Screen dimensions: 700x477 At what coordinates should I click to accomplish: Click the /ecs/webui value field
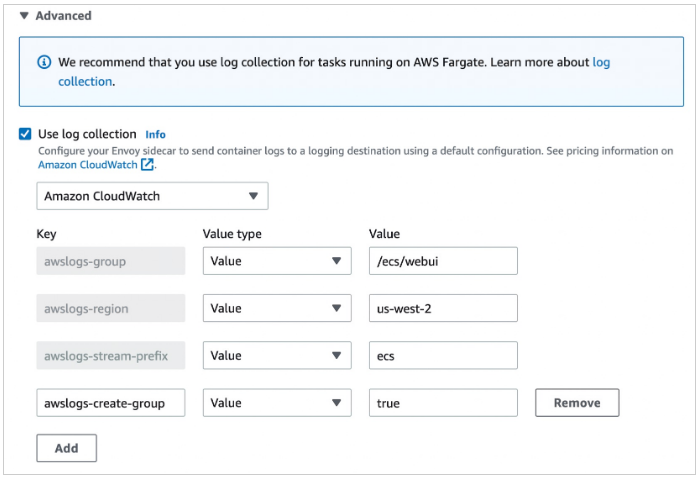tap(443, 261)
